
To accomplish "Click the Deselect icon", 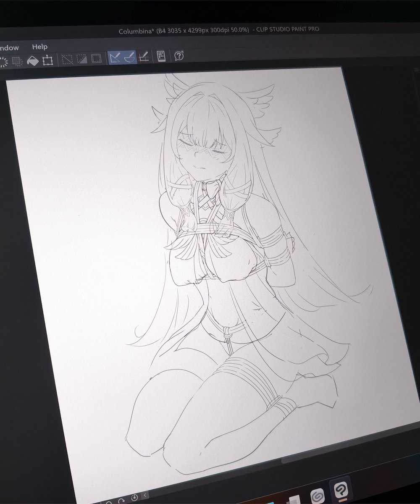I will point(67,59).
